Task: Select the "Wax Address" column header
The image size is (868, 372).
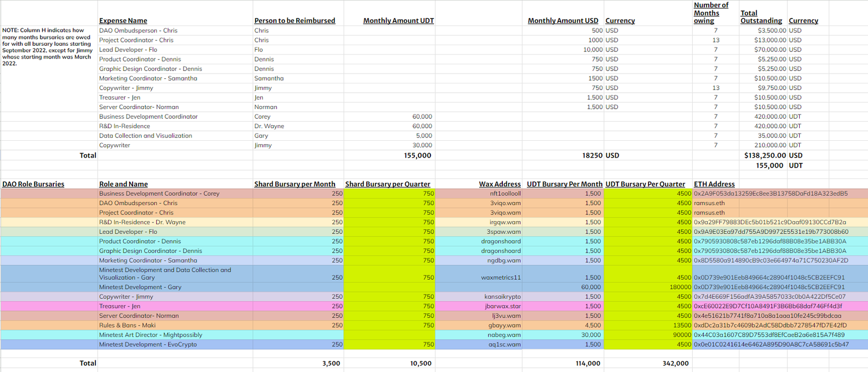Action: click(499, 184)
